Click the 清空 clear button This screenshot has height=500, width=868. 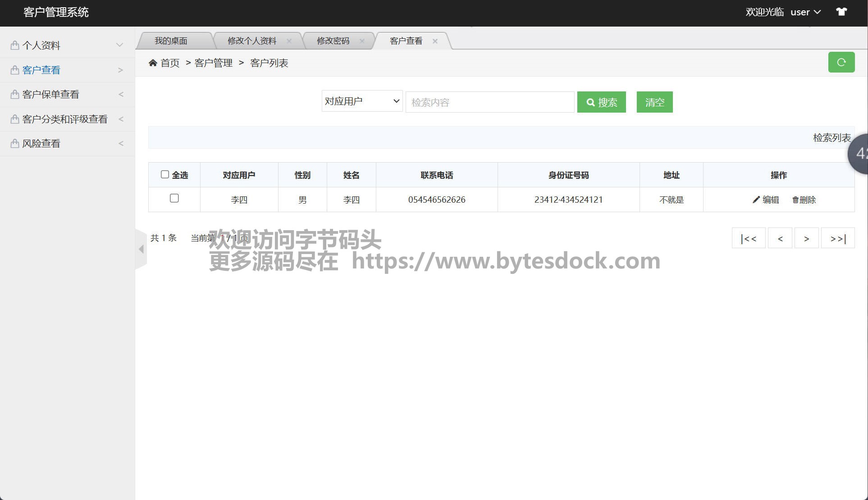tap(654, 102)
